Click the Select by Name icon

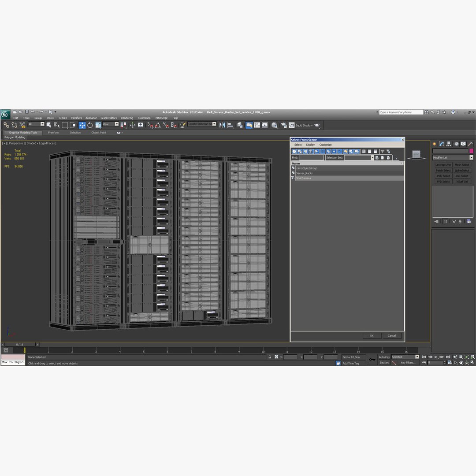coord(57,125)
